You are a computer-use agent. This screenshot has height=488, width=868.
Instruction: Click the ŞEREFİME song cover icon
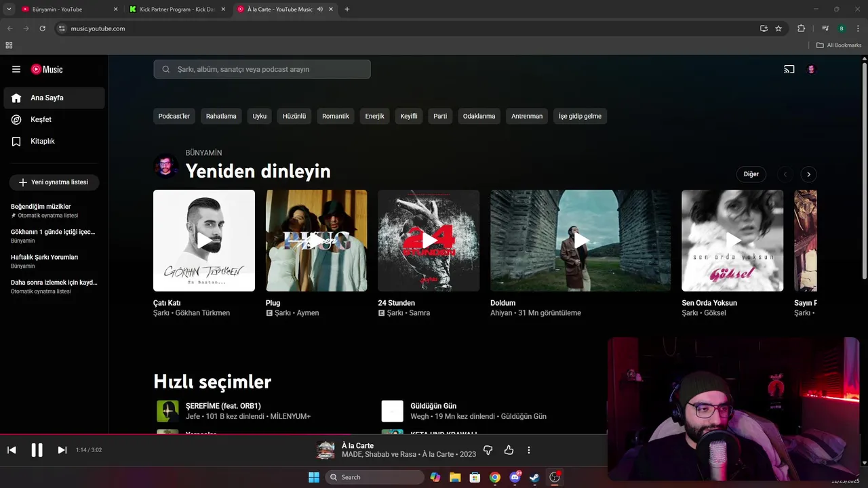point(167,411)
